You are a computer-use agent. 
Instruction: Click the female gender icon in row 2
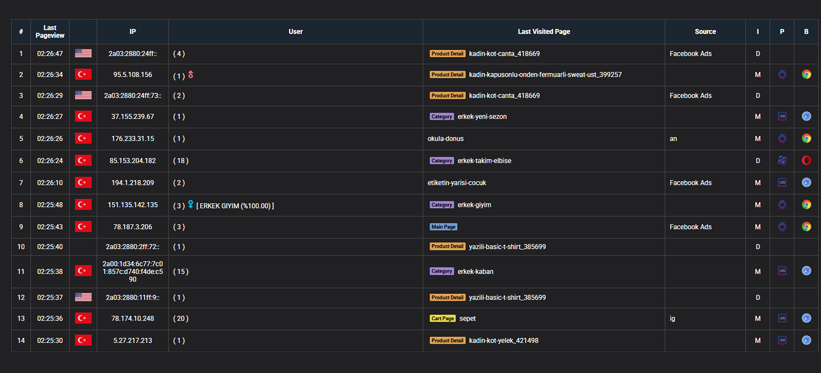pos(191,75)
